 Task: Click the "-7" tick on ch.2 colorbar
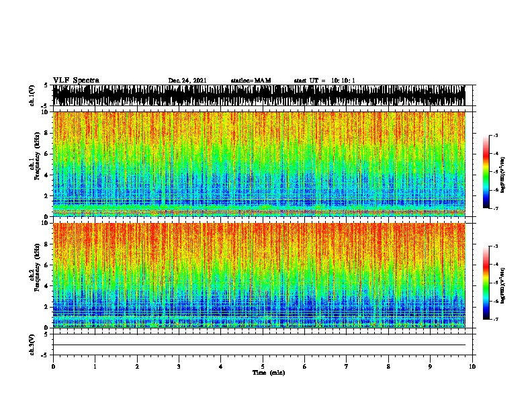(496, 319)
